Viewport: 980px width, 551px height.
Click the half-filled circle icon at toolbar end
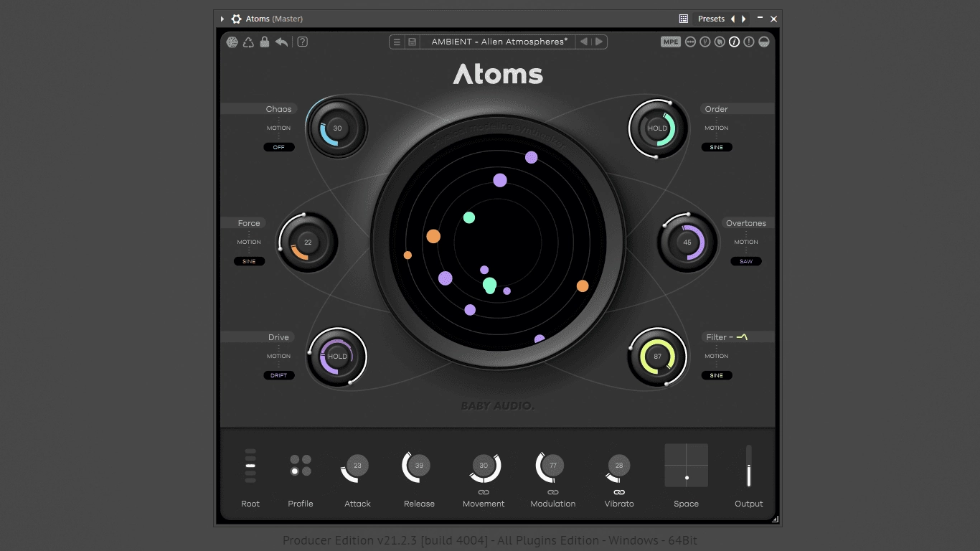pos(763,42)
